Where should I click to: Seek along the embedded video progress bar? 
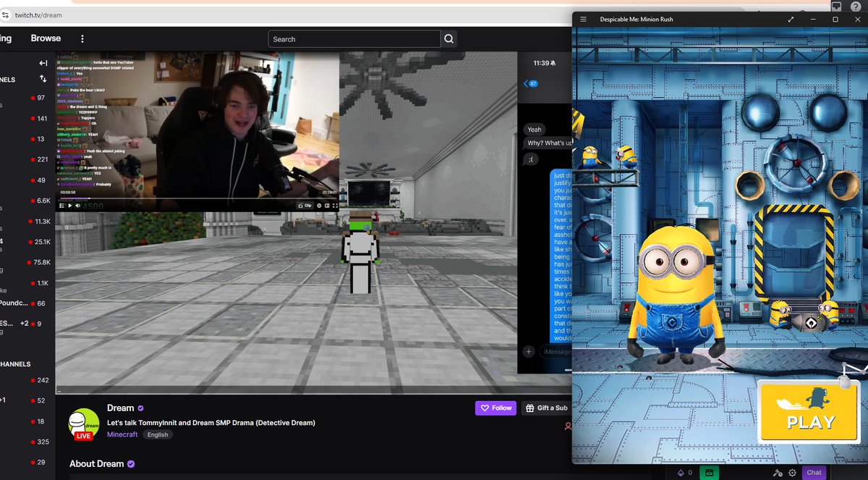(x=197, y=198)
